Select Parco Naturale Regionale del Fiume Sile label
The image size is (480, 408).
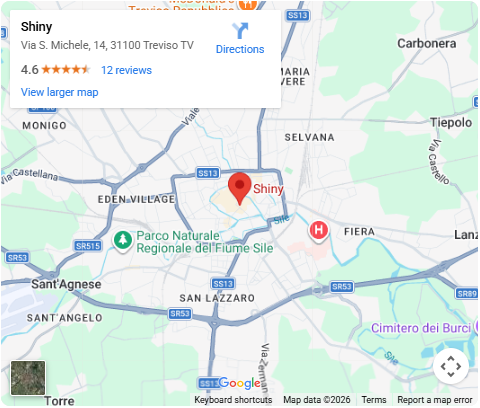click(205, 242)
